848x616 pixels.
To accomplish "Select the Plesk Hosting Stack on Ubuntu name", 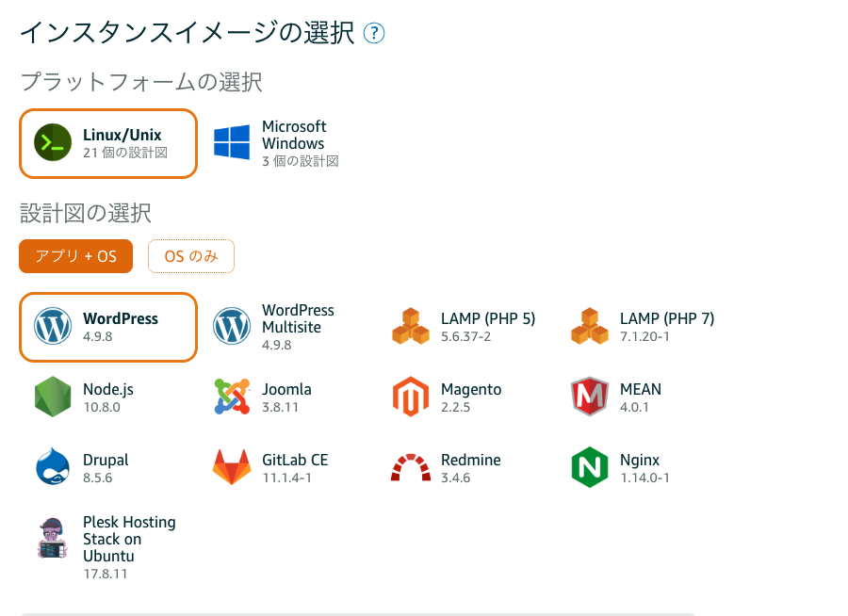I will 129,539.
